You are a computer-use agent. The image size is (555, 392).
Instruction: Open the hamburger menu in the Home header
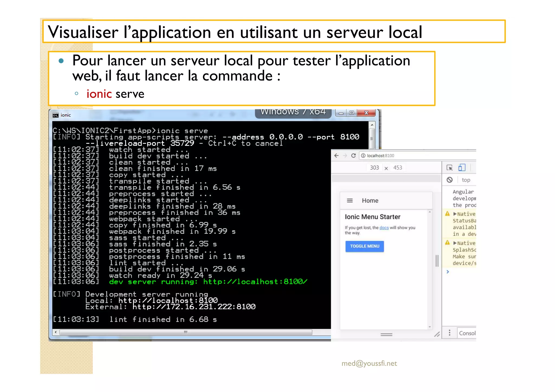click(350, 200)
